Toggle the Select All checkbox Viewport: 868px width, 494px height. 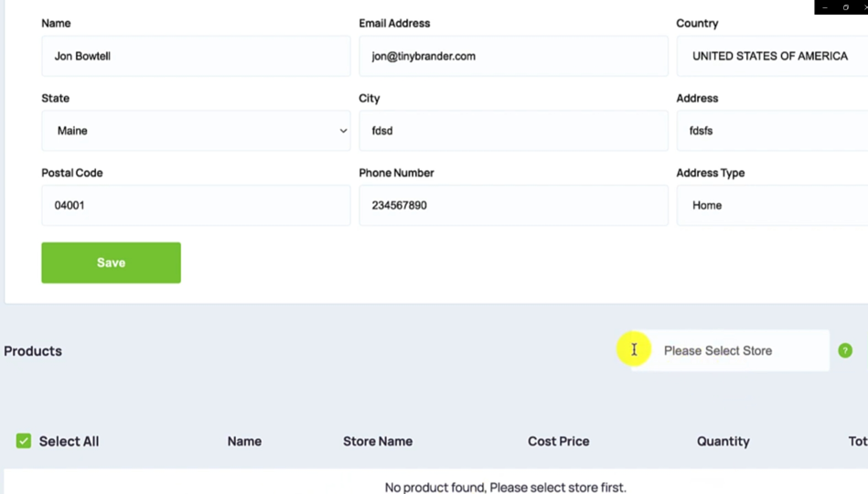24,441
